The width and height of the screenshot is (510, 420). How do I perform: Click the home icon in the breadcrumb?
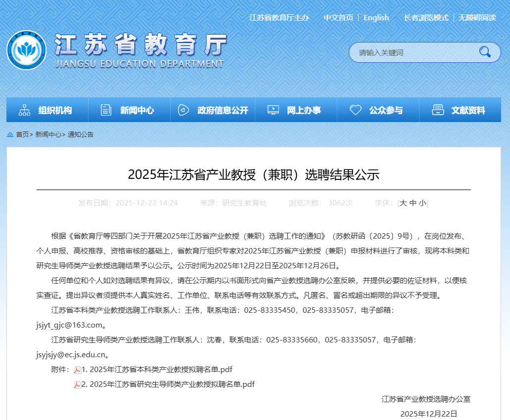point(9,134)
